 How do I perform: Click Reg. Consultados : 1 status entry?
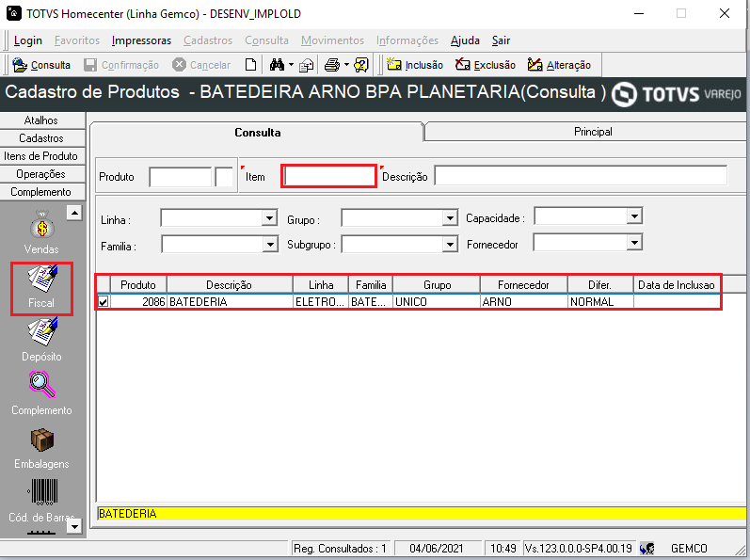pos(340,549)
